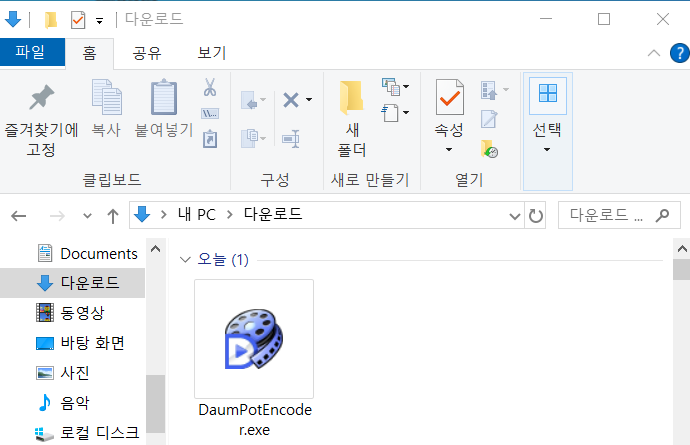Collapse the 오늘 (1) group
Viewport: 690px width, 445px height.
(185, 260)
